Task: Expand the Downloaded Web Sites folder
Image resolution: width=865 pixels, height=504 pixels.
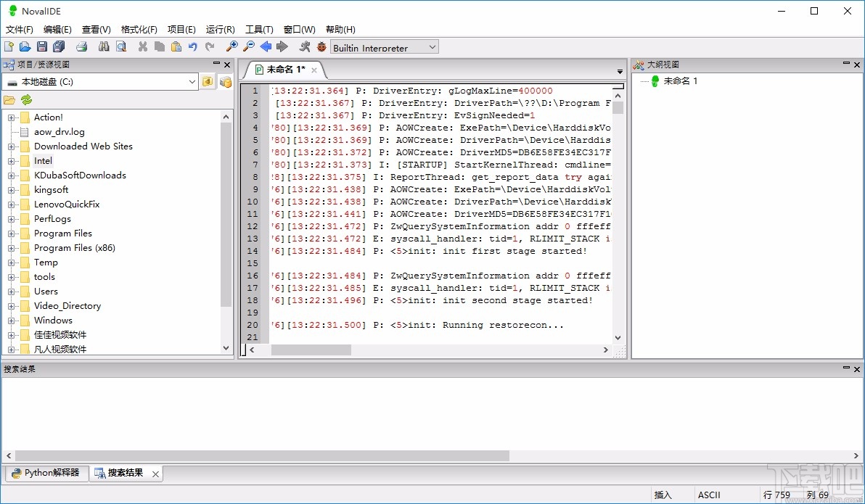Action: [10, 146]
